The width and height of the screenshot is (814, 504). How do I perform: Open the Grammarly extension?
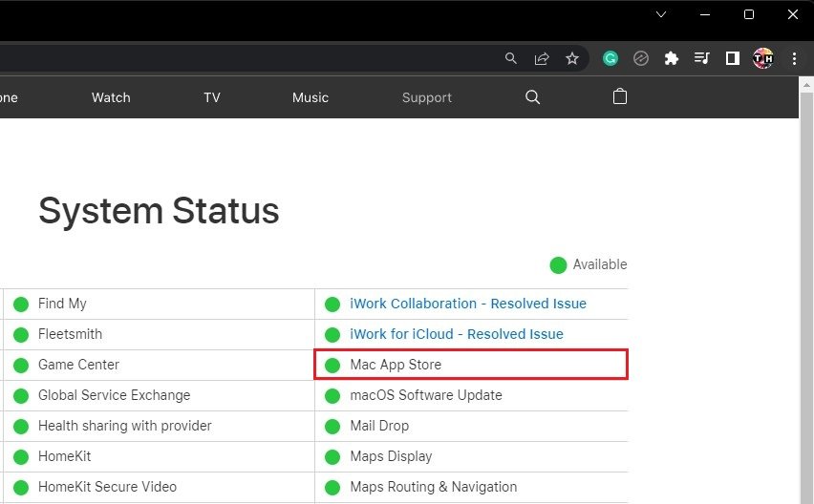click(x=610, y=58)
